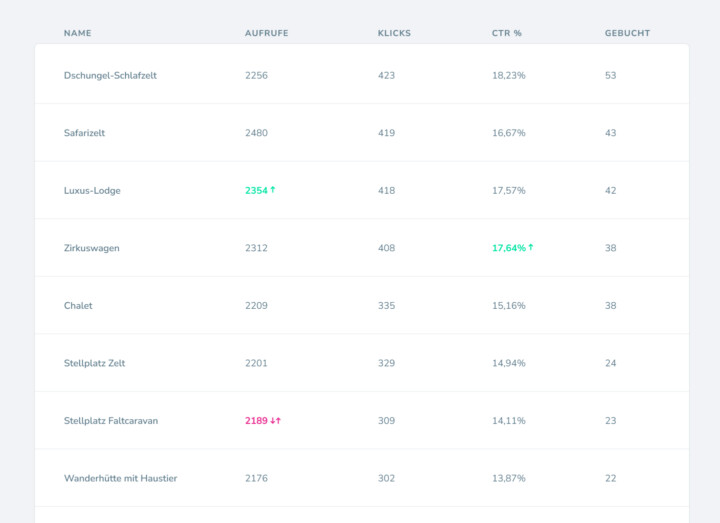Click the 408 clicks value
The height and width of the screenshot is (523, 720).
386,248
